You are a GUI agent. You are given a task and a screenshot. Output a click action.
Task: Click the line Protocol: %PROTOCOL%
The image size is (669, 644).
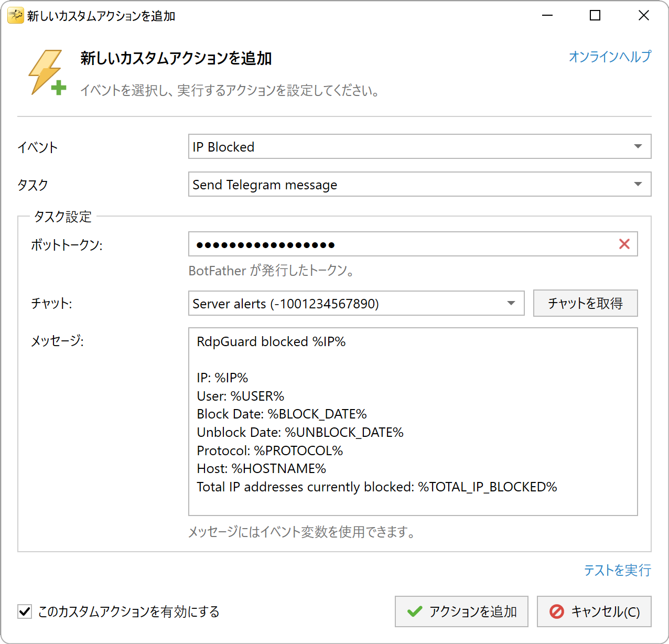click(x=269, y=450)
